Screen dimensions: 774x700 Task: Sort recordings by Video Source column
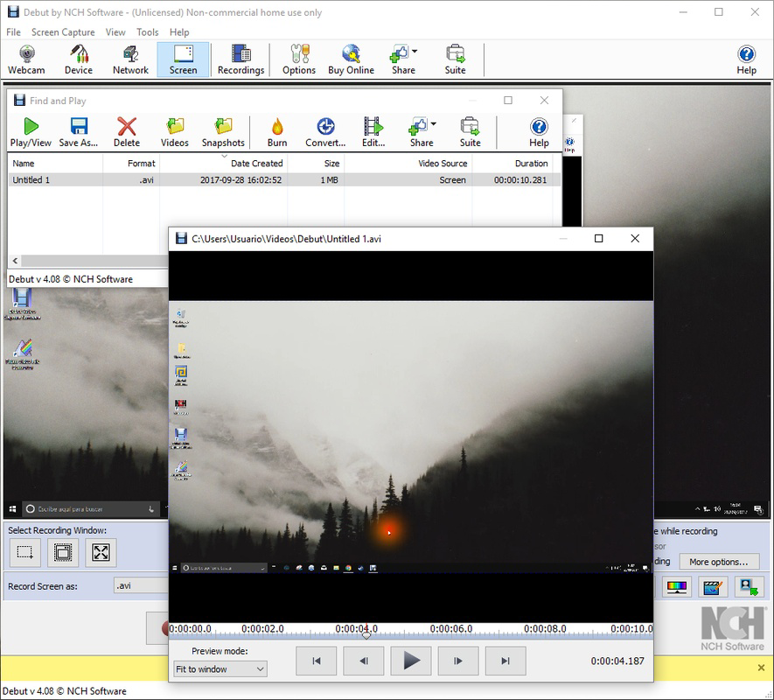(x=408, y=164)
